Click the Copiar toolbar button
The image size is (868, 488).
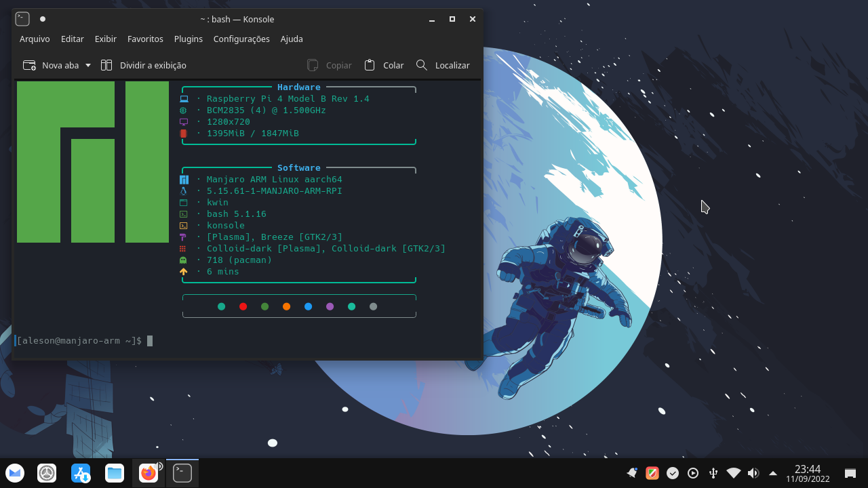coord(330,65)
